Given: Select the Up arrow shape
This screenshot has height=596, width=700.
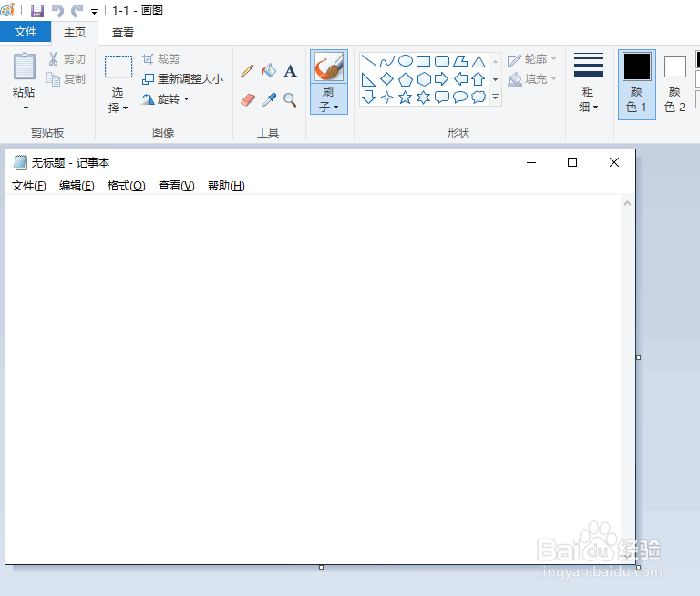Looking at the screenshot, I should (479, 79).
